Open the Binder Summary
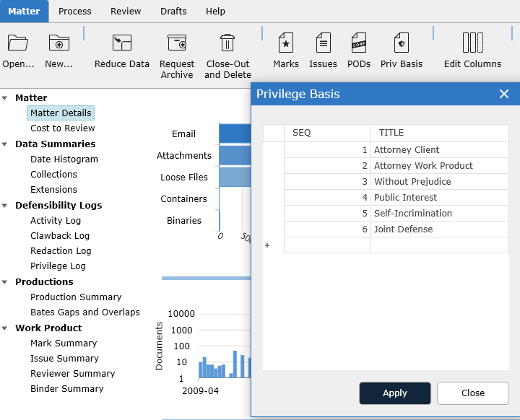520x420 pixels. (67, 389)
